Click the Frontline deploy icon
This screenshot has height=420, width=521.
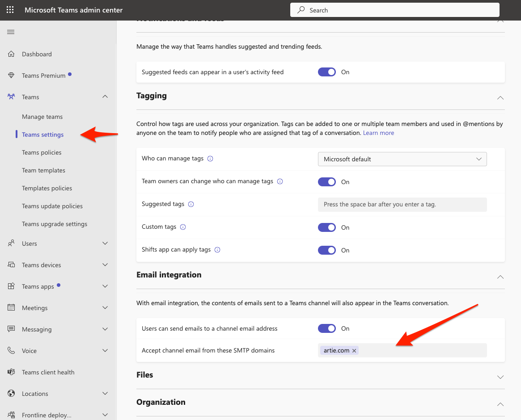point(11,415)
